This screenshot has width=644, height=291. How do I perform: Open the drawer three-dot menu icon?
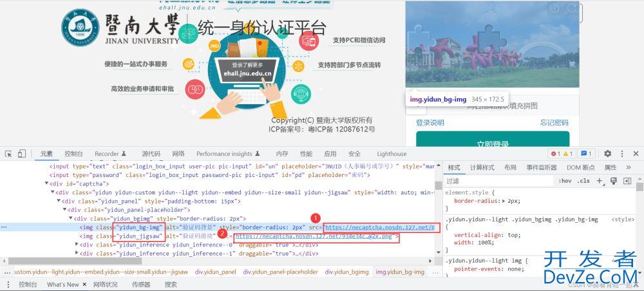(x=8, y=284)
